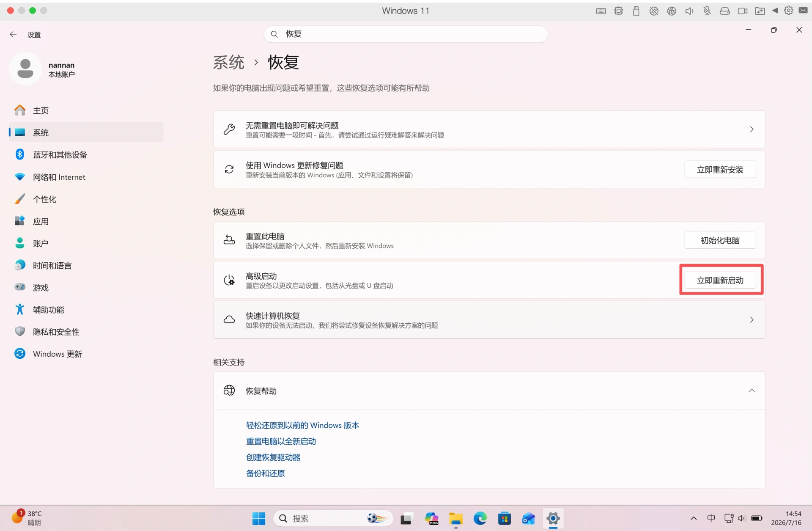This screenshot has width=812, height=531.
Task: Click the Windows 更新 refresh icon in sidebar
Action: (x=19, y=353)
